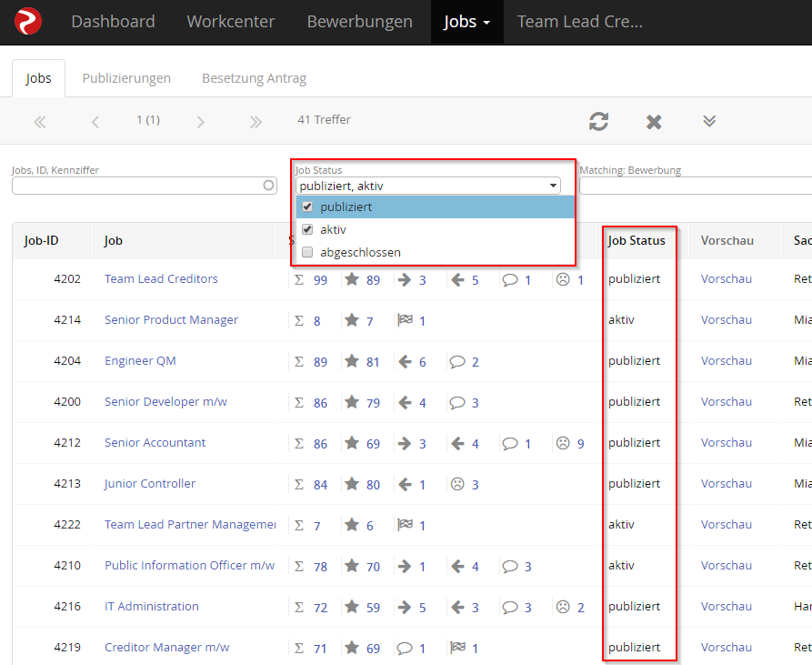
Task: Click the 41 Treffer result count
Action: point(325,120)
